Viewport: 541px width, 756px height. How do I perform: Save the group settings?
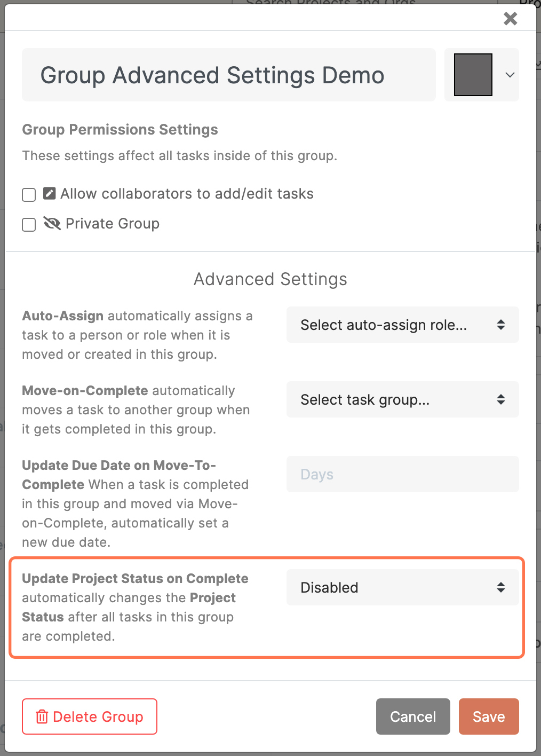[489, 716]
